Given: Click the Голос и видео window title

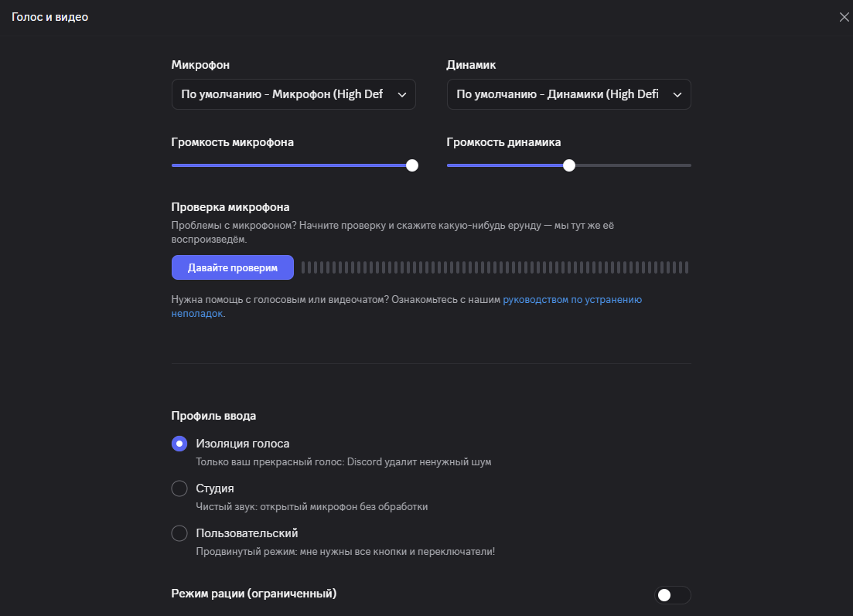Looking at the screenshot, I should point(50,17).
